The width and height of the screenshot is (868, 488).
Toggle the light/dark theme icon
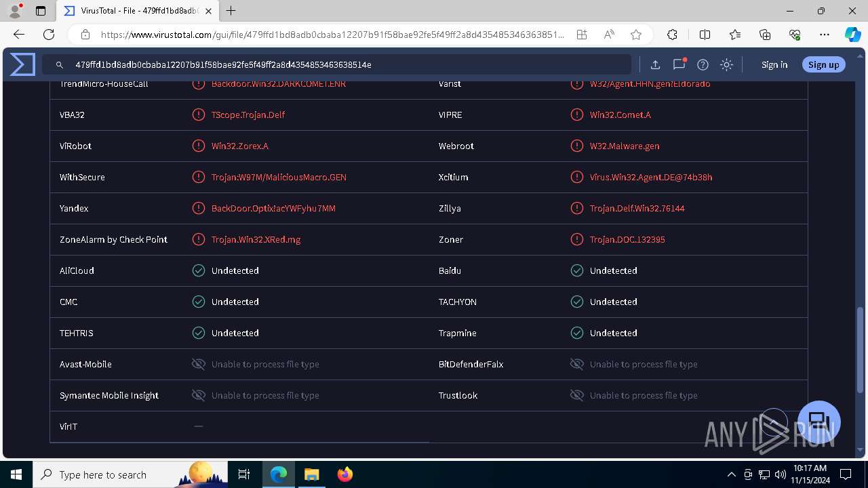(x=726, y=64)
